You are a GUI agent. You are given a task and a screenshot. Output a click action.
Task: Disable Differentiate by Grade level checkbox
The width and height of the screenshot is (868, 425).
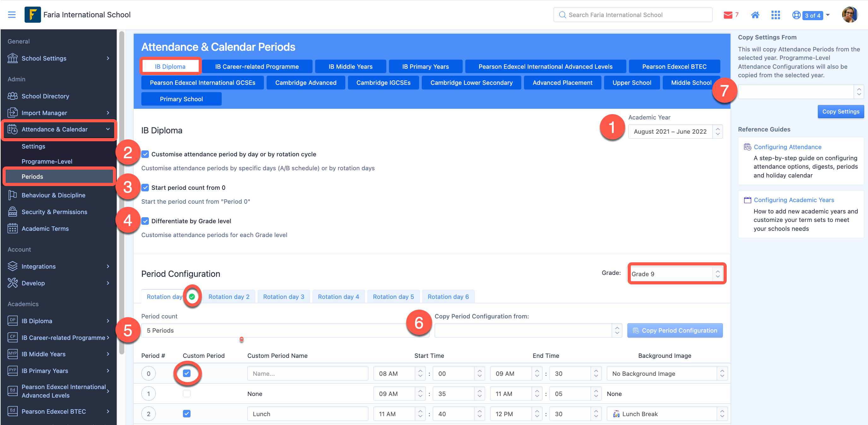145,221
